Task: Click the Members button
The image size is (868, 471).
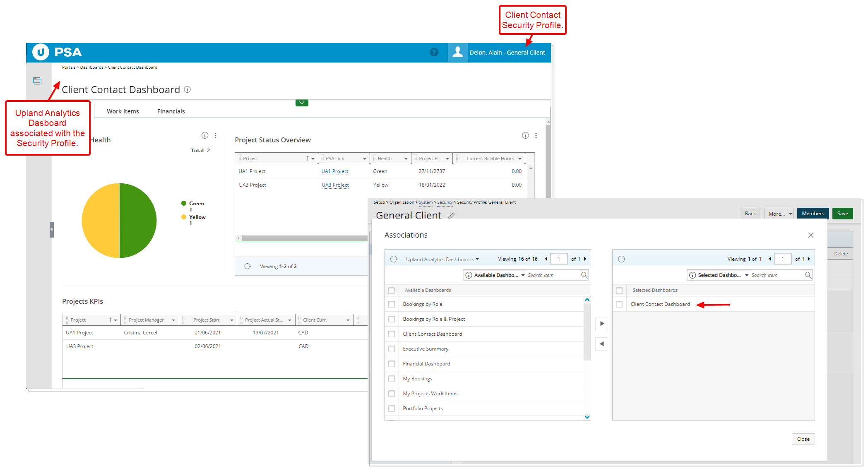Action: click(x=813, y=214)
